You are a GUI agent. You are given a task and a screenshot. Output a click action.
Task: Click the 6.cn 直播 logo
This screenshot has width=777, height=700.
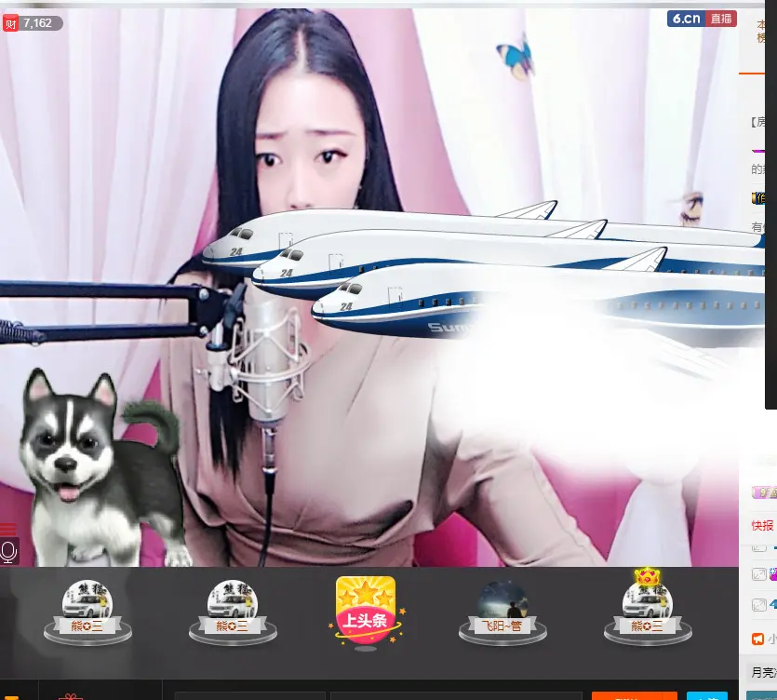pyautogui.click(x=702, y=19)
